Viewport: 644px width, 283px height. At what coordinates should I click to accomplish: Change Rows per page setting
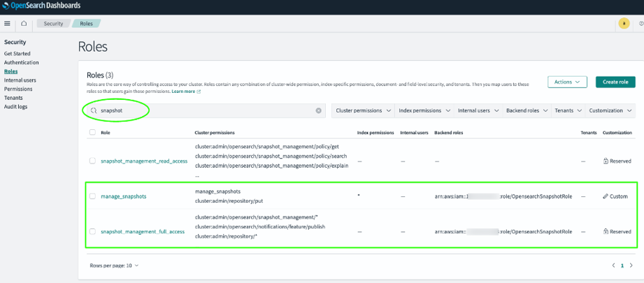114,266
